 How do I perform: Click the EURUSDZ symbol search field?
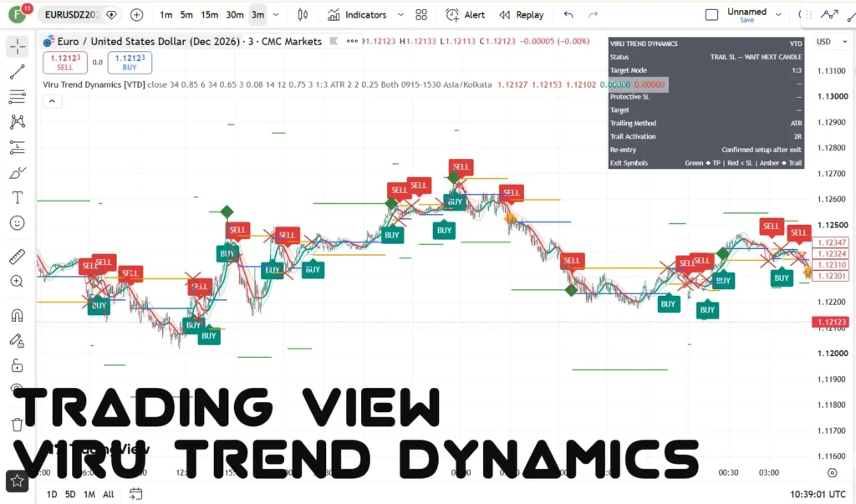[x=70, y=15]
